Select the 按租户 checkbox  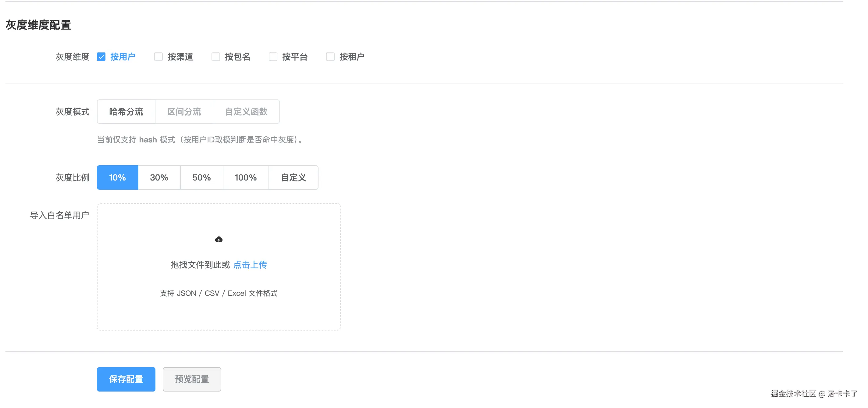[330, 57]
